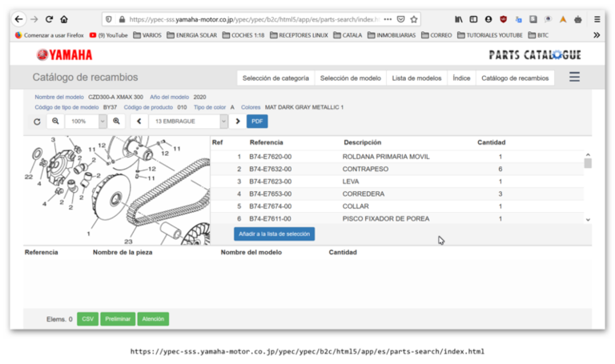Open the 100% zoom level dropdown
Image resolution: width=615 pixels, height=364 pixels.
[x=102, y=122]
